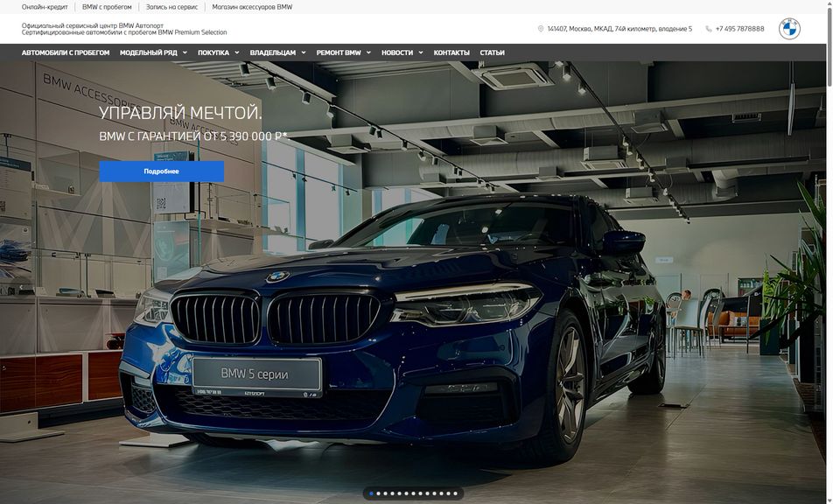Go to the Контакты page
The width and height of the screenshot is (833, 504).
pos(451,52)
